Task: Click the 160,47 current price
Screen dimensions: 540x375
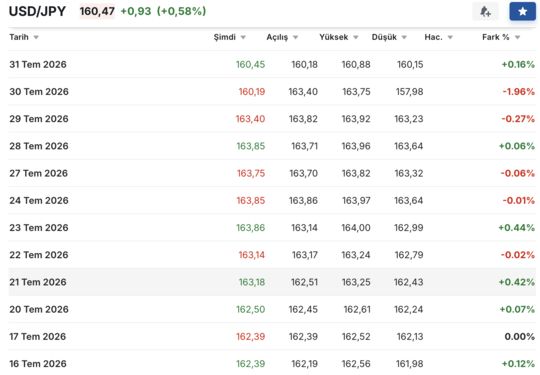Action: pyautogui.click(x=97, y=11)
